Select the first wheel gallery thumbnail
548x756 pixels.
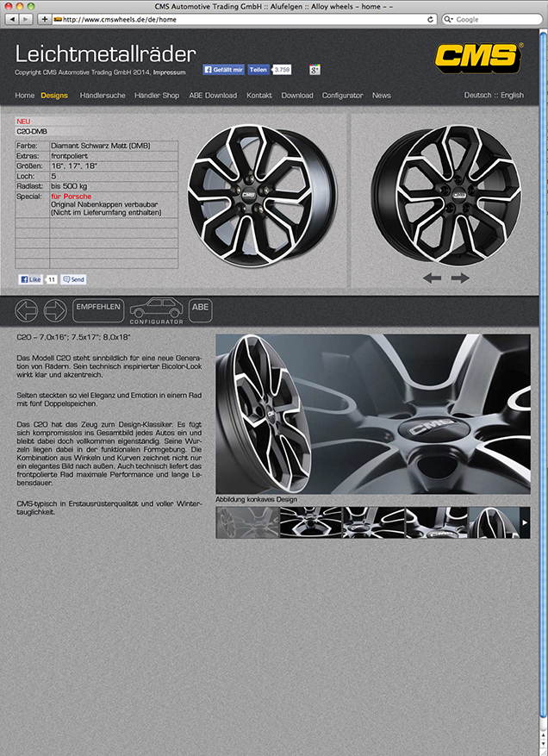point(246,522)
